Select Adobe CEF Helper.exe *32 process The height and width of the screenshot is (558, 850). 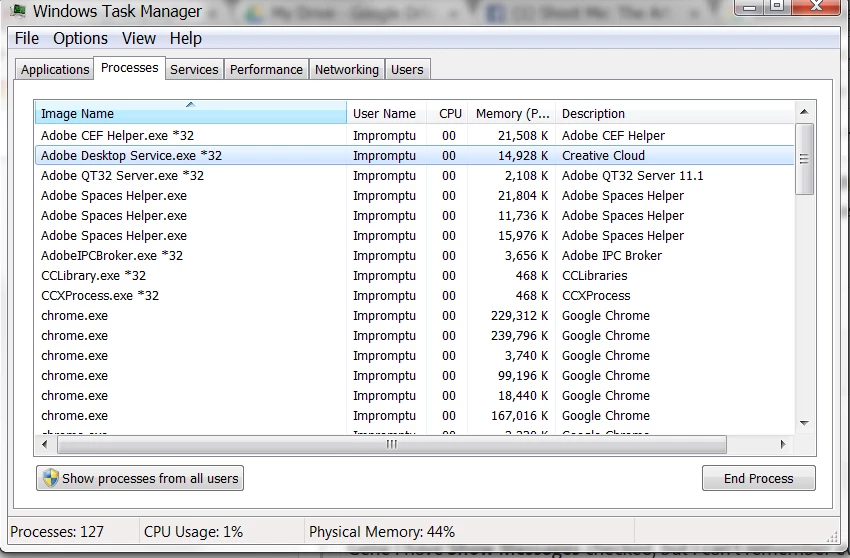tap(415, 136)
